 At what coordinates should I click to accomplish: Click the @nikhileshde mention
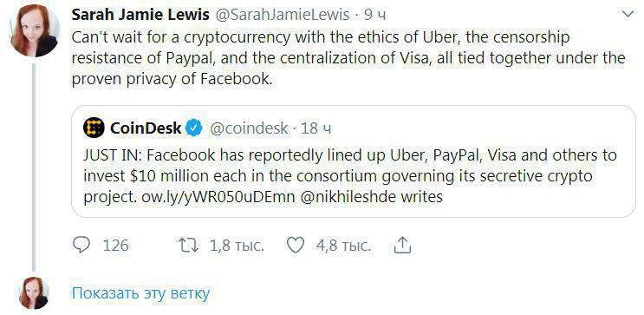coord(348,197)
